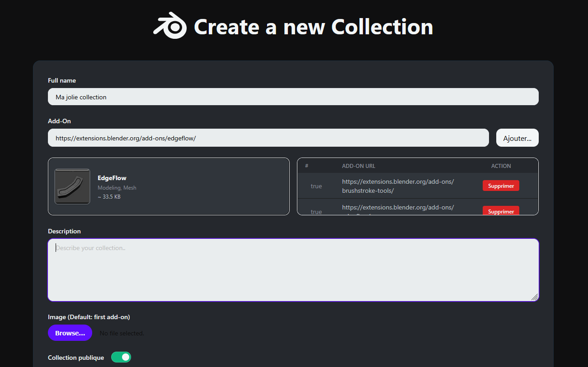Click the Full name text field

tap(293, 97)
